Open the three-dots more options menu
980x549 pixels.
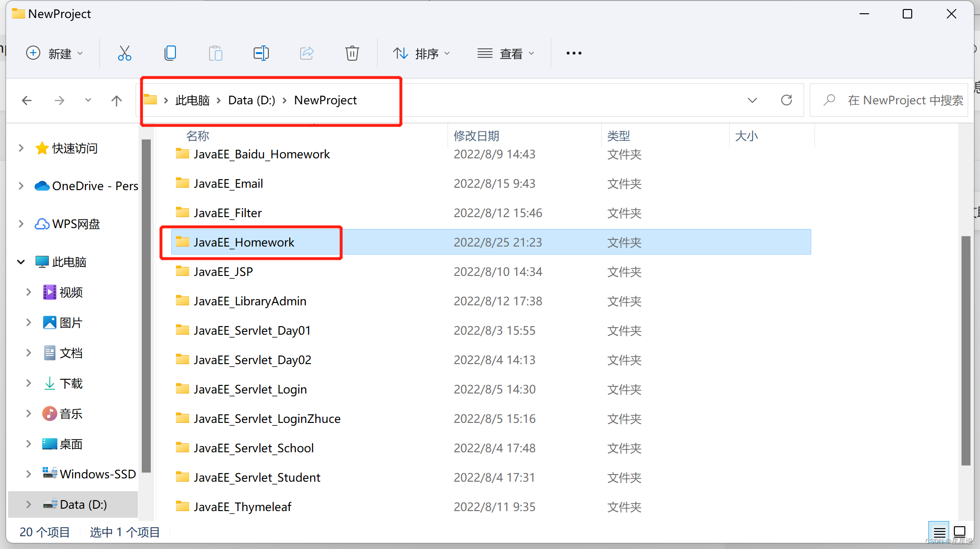click(574, 53)
